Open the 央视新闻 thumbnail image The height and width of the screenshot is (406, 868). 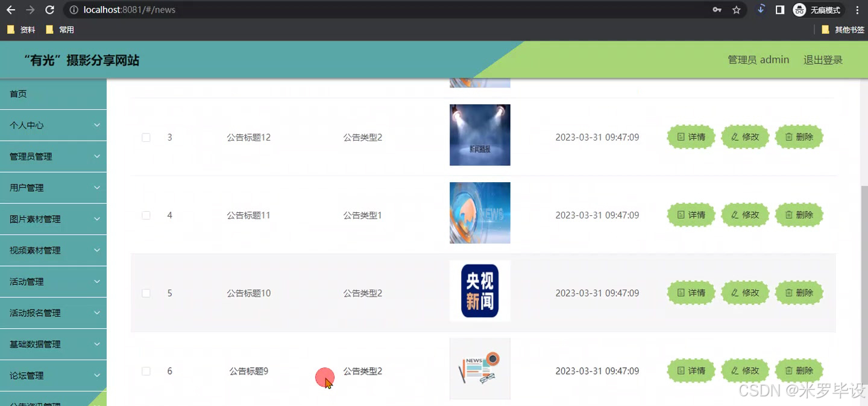click(480, 291)
